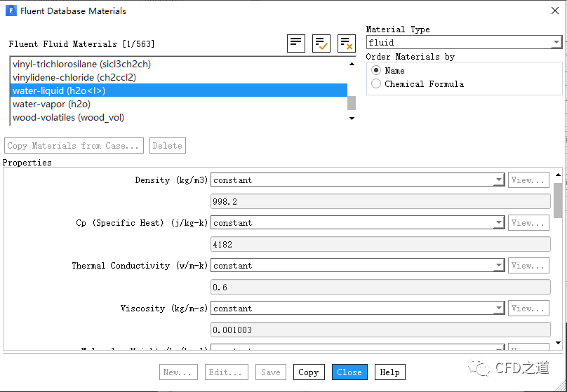
Task: Expand the Thermal Conductivity method dropdown
Action: pos(357,266)
